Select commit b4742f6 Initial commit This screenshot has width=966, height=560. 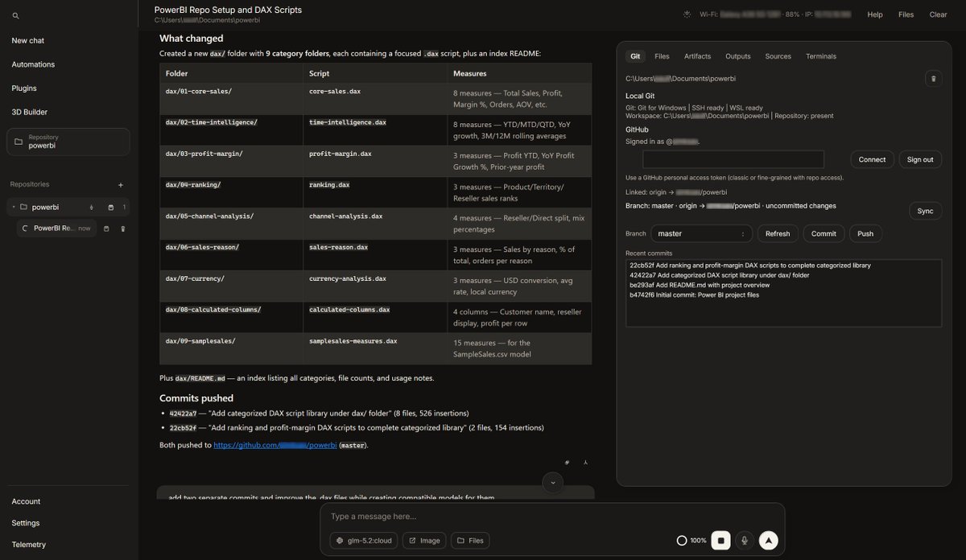point(694,295)
